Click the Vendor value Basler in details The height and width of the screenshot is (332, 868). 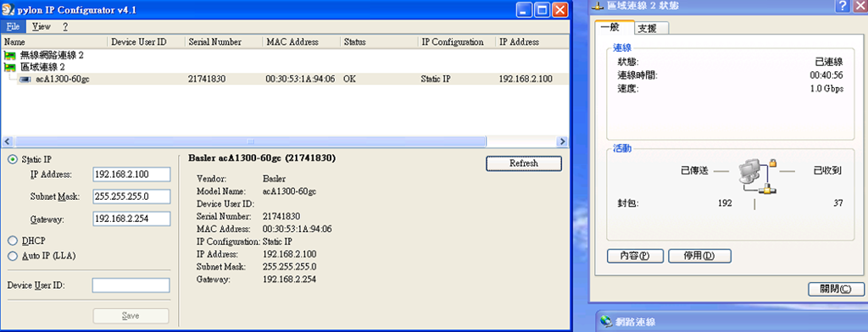point(274,180)
